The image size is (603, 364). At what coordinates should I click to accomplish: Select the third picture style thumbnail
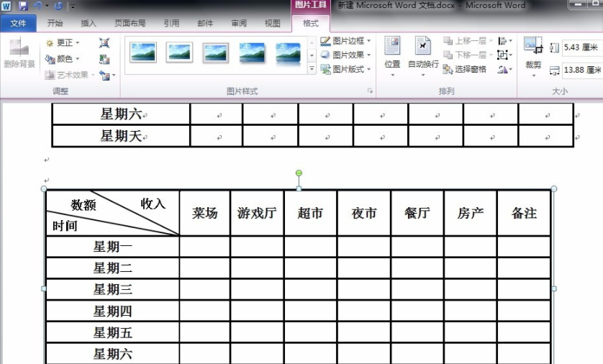click(215, 53)
